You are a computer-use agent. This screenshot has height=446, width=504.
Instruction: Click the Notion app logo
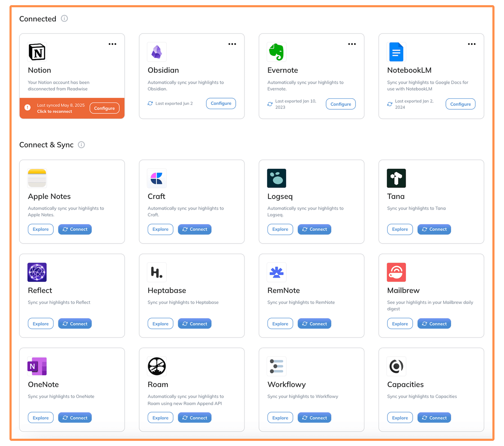pyautogui.click(x=37, y=52)
